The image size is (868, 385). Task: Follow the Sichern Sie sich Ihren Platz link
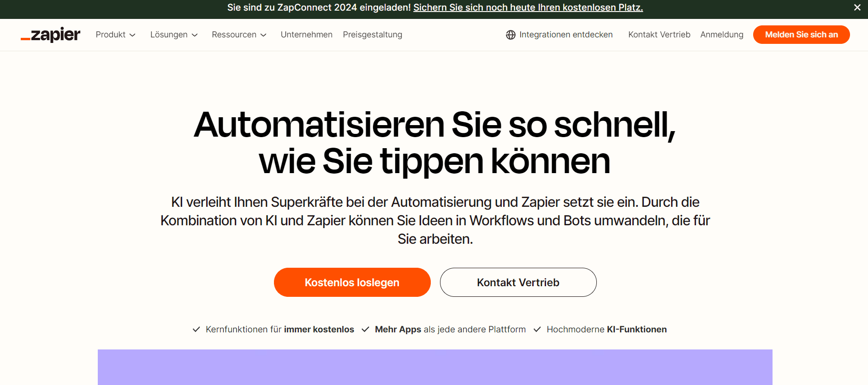(528, 7)
